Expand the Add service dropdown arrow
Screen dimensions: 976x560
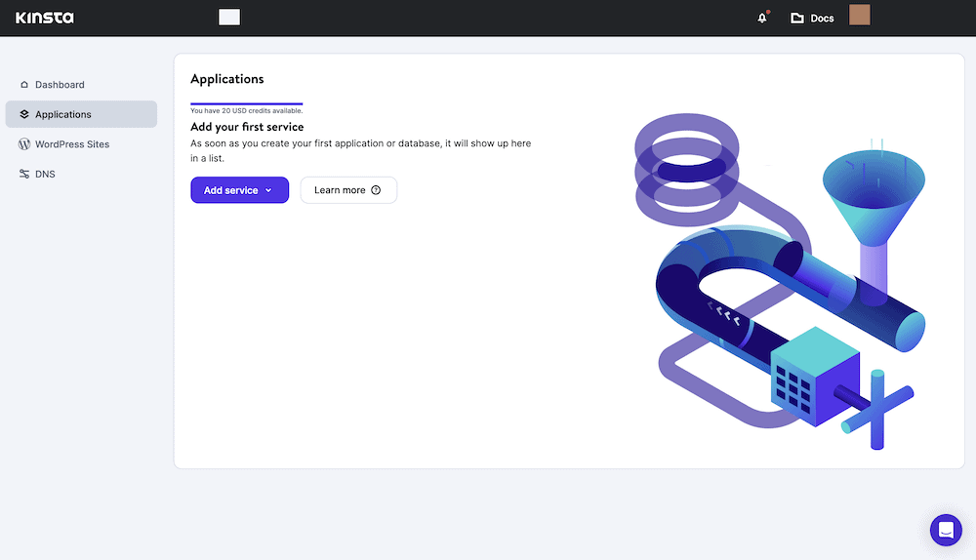pyautogui.click(x=268, y=190)
